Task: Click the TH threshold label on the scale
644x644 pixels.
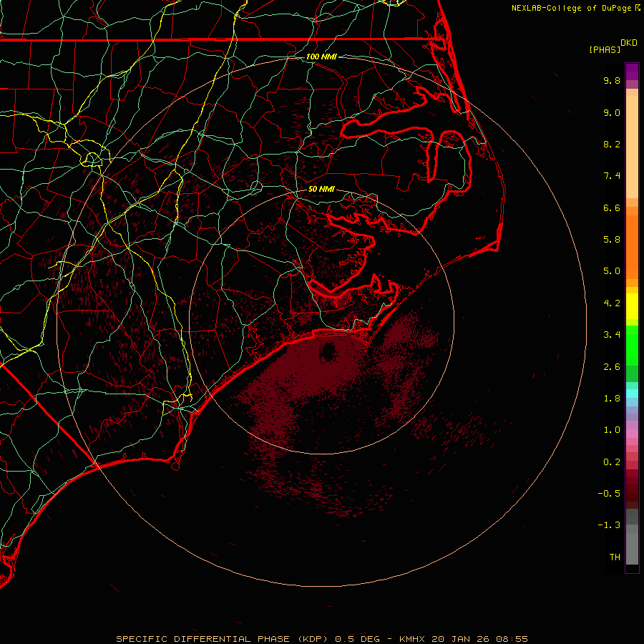Action: 615,557
